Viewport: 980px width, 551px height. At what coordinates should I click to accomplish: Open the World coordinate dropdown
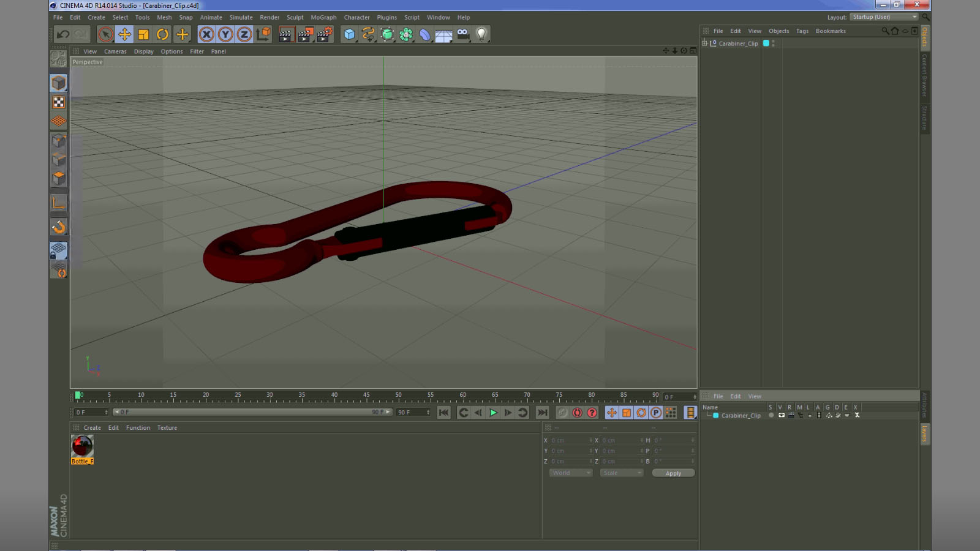pyautogui.click(x=571, y=473)
